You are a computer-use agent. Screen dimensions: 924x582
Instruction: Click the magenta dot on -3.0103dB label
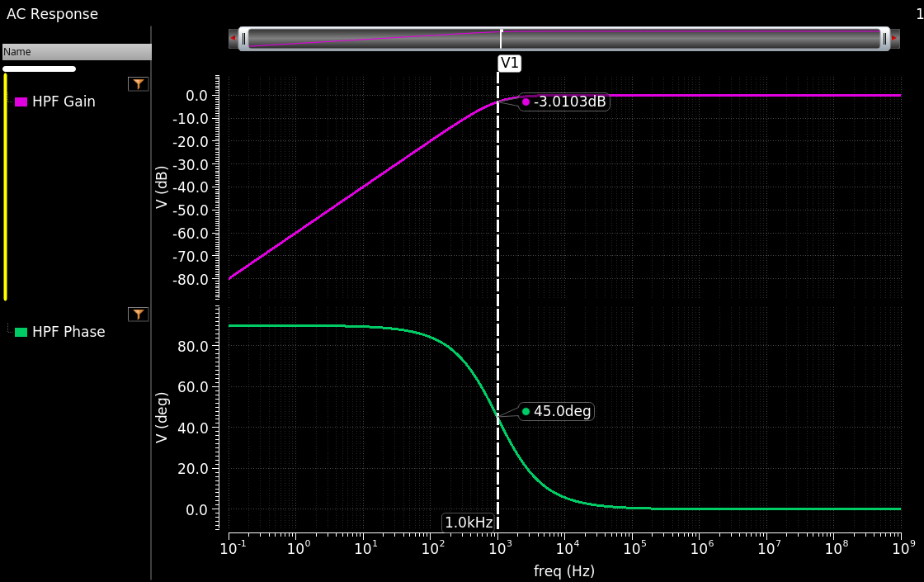(526, 102)
